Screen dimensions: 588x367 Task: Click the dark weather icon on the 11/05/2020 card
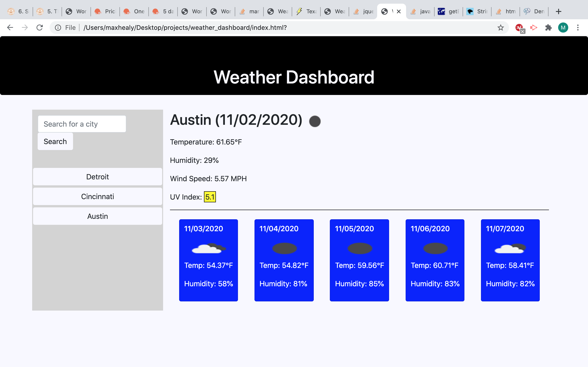pos(359,248)
